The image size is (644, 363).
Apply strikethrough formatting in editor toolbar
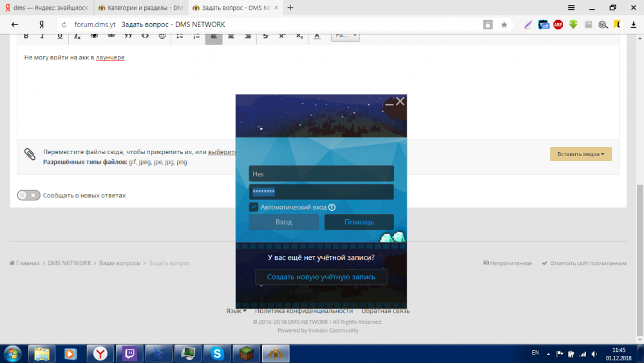click(265, 36)
